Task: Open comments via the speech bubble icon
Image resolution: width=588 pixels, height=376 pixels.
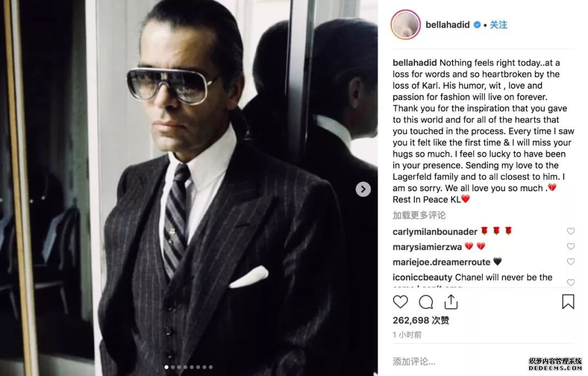Action: (x=426, y=302)
